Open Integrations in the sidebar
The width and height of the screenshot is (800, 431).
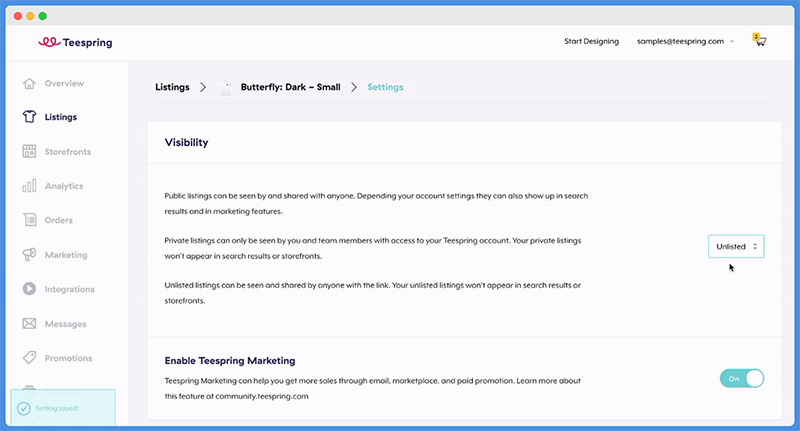click(69, 289)
